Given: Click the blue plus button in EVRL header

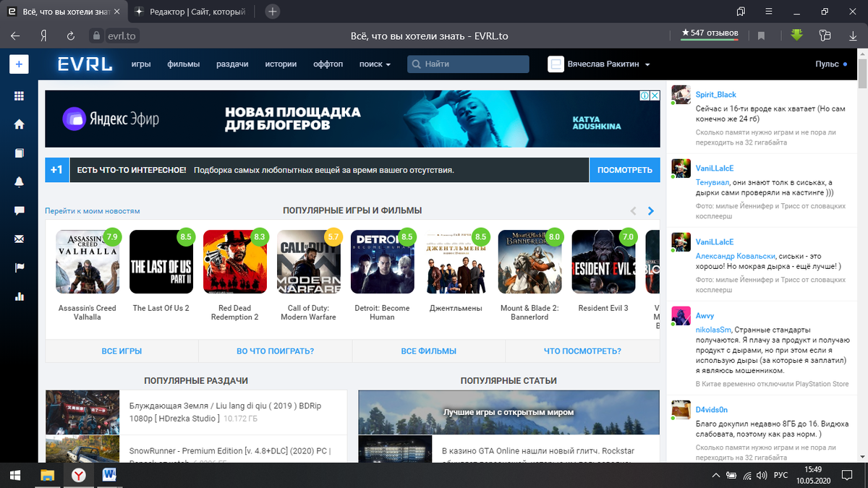Looking at the screenshot, I should (x=19, y=64).
